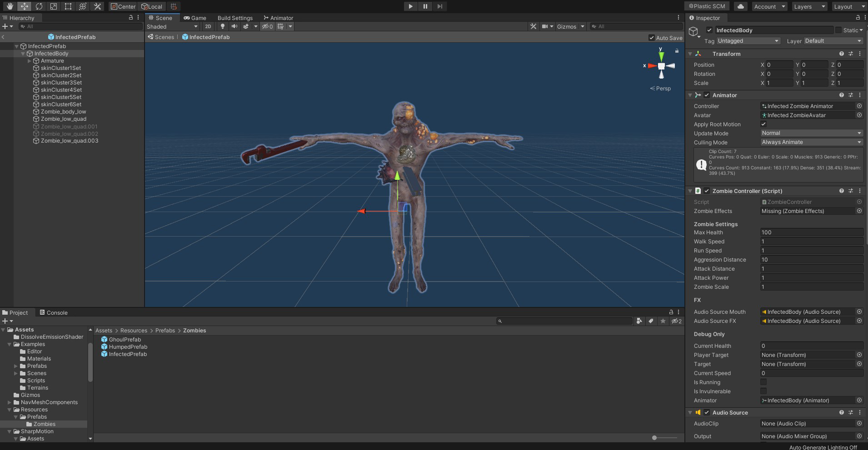Toggle grid snapping icon in toolbar
868x450 pixels.
coord(173,6)
